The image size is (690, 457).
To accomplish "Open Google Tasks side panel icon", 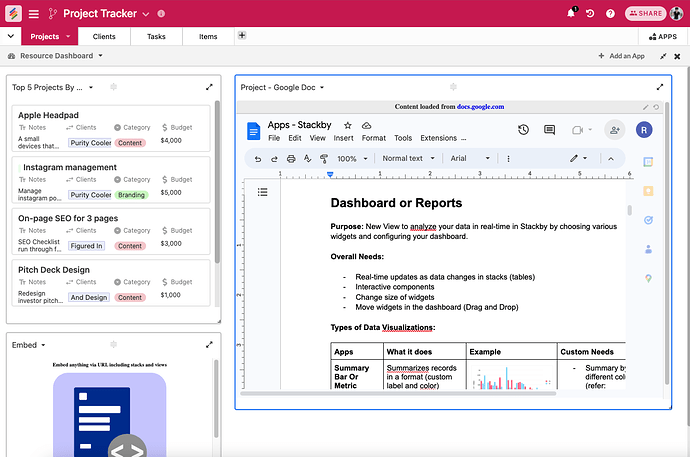I will (x=648, y=220).
